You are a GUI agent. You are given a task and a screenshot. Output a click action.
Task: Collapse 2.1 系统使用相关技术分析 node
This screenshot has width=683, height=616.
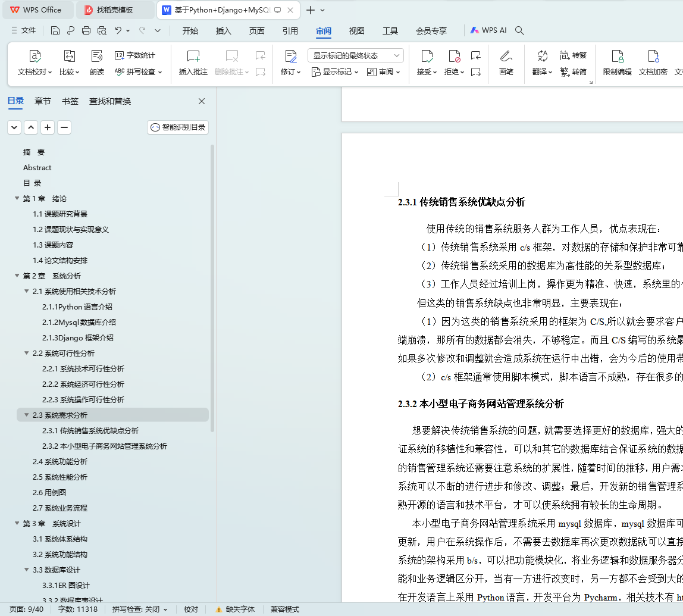pyautogui.click(x=27, y=291)
